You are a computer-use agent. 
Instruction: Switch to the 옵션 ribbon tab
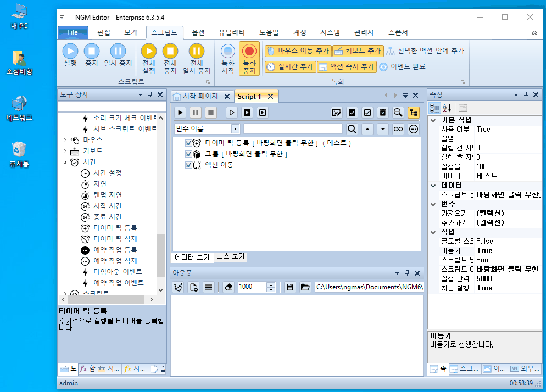198,32
